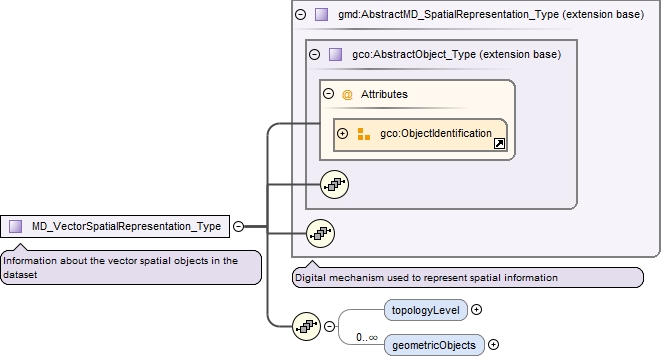Collapse the sequence containing topologyLevel
The height and width of the screenshot is (361, 662).
(329, 326)
